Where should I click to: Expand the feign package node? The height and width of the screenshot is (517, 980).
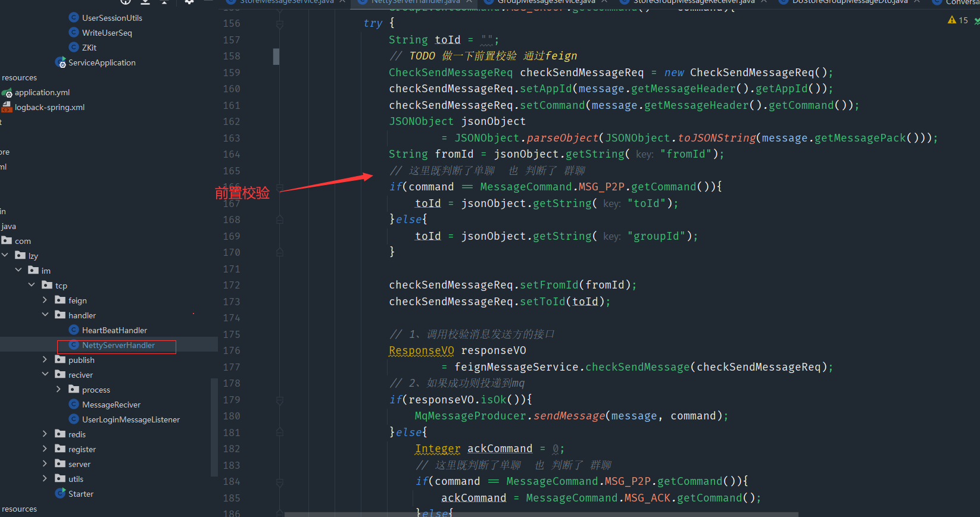pyautogui.click(x=45, y=299)
